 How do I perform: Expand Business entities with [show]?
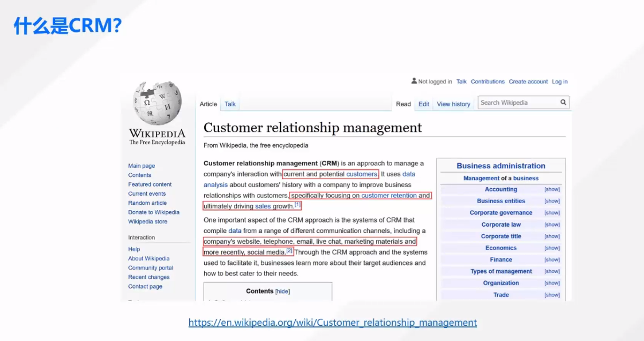(552, 201)
